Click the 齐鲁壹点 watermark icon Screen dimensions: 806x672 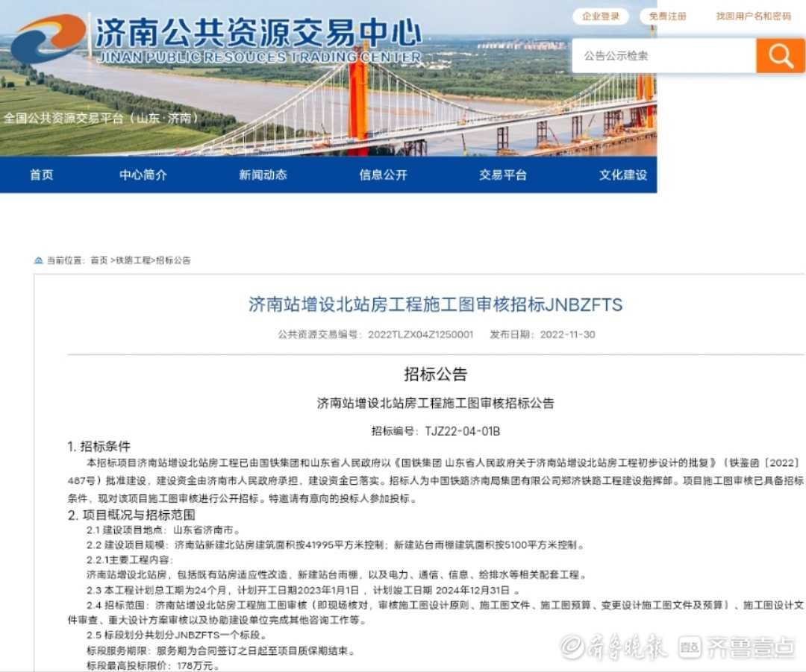coord(690,647)
